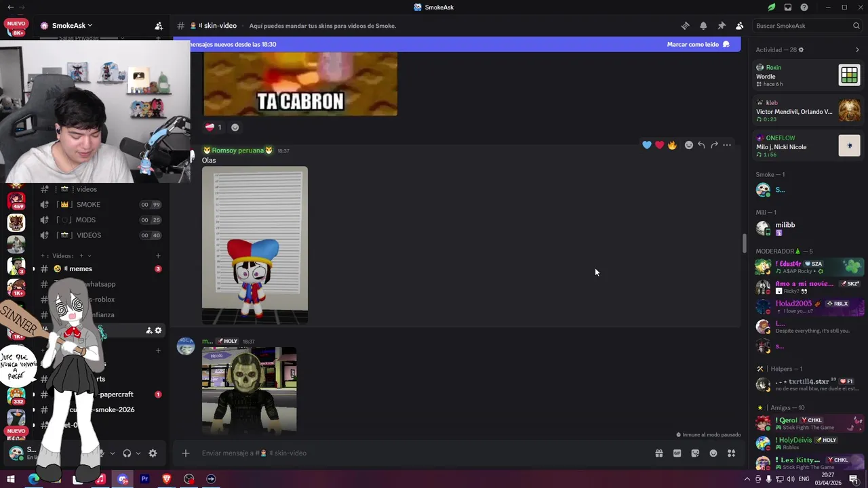Open Windows Start menu
Viewport: 868px width, 488px height.
pos(11,479)
